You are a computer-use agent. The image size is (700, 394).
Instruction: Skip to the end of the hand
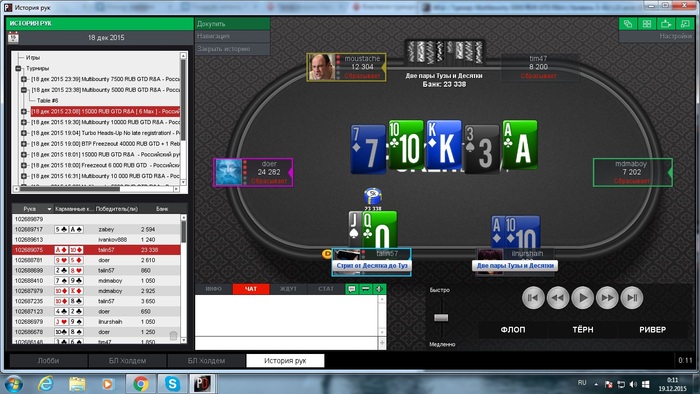pos(632,298)
